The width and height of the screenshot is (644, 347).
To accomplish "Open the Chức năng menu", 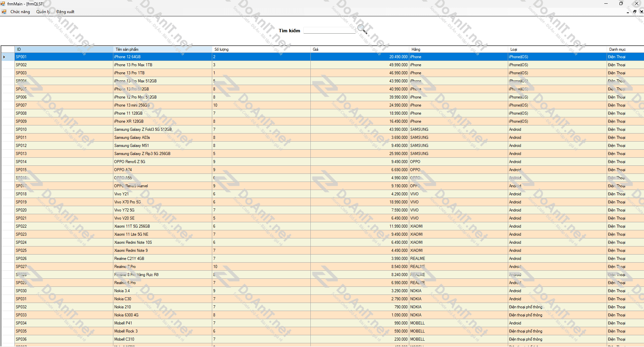I will point(20,12).
